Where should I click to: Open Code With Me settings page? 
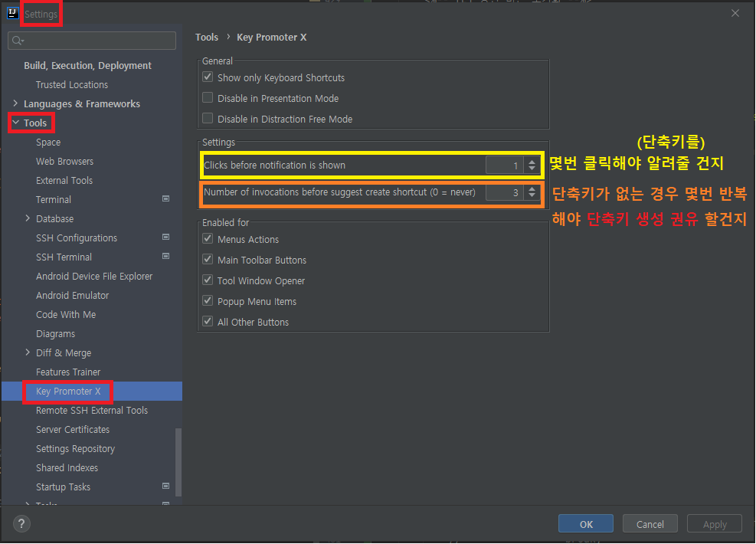[x=66, y=314]
